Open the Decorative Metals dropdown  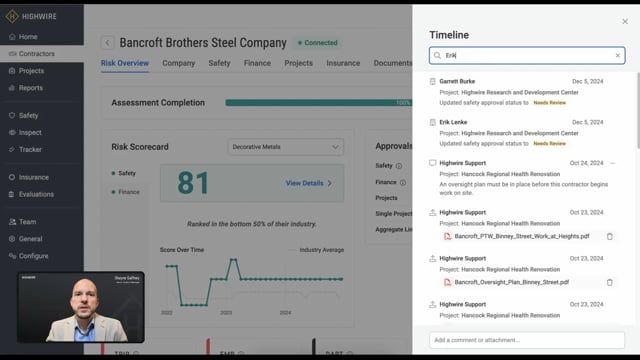286,147
